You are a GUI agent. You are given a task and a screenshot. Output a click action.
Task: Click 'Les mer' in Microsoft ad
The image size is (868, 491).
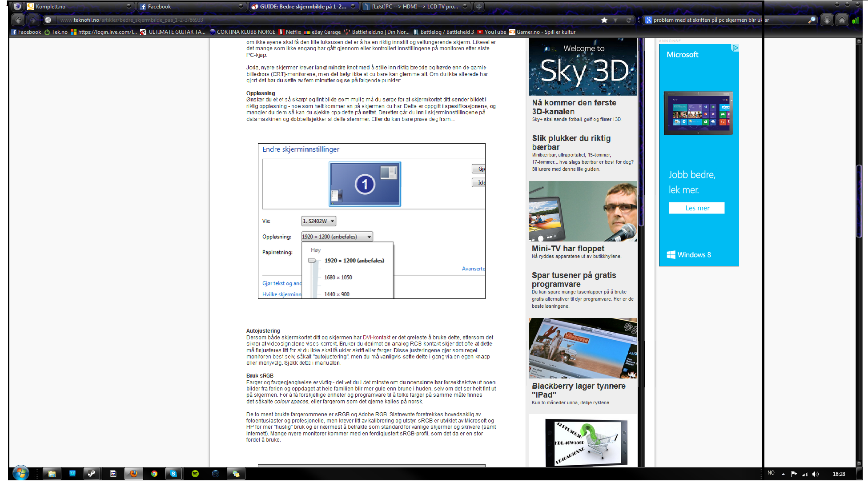click(x=697, y=208)
